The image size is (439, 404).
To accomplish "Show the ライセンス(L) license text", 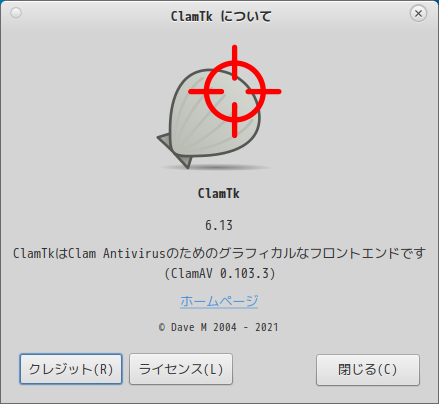I will click(181, 369).
